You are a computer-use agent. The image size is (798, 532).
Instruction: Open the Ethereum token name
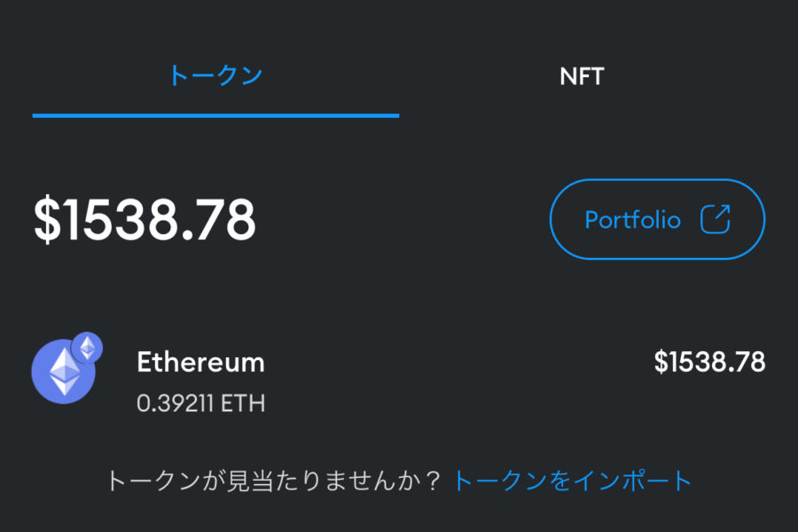click(200, 362)
